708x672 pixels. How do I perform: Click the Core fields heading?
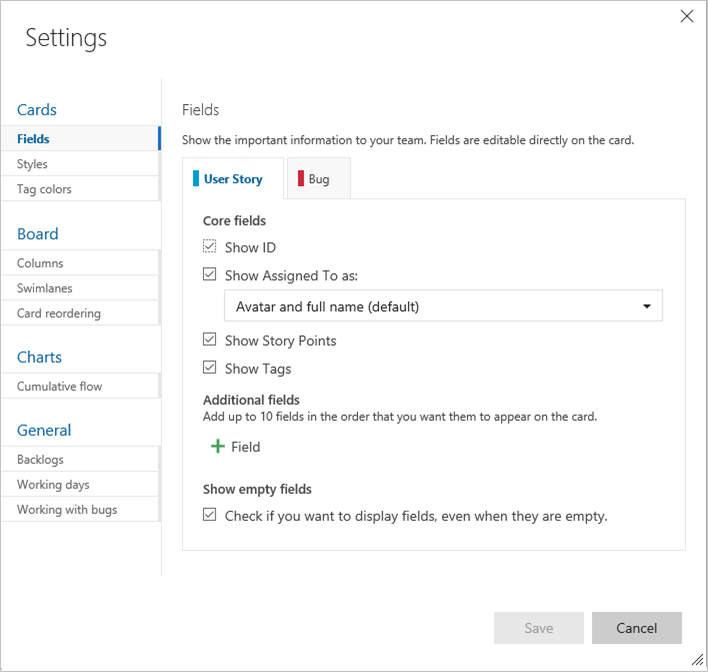[x=234, y=220]
